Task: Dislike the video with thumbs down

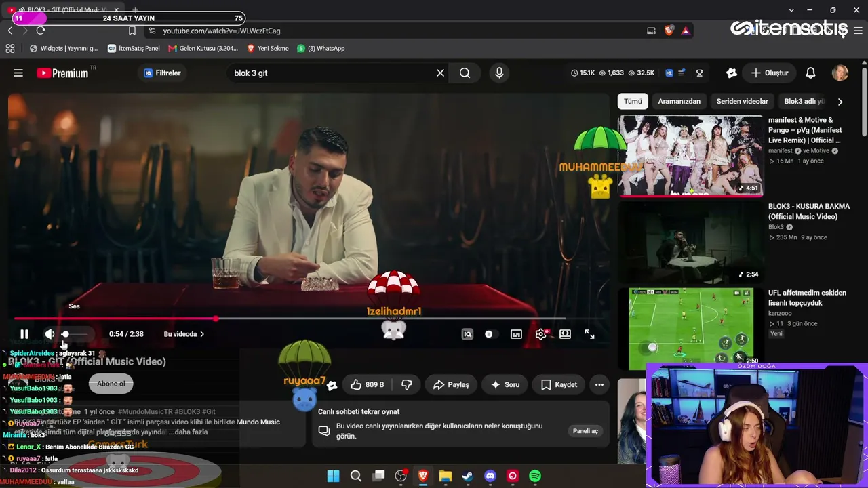Action: [406, 385]
